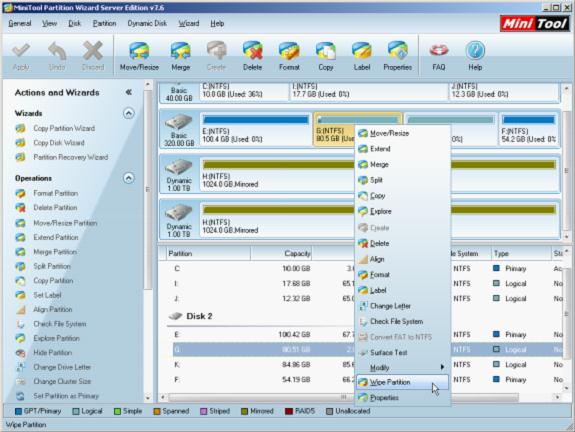The image size is (575, 432).
Task: Click the Copy toolbar icon
Action: point(326,56)
